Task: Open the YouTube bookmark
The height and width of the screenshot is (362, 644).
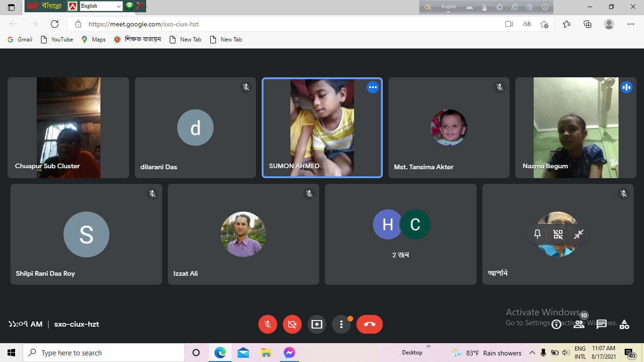Action: (57, 40)
